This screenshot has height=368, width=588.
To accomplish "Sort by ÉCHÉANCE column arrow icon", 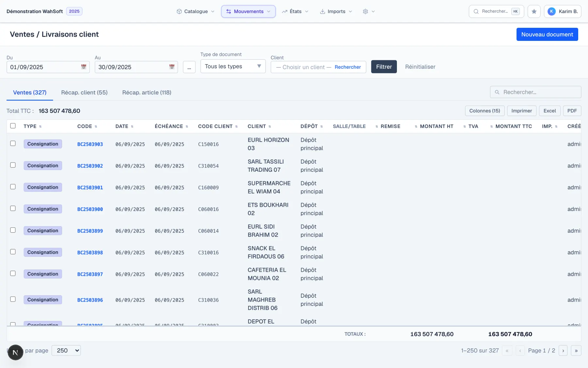I will point(187,127).
